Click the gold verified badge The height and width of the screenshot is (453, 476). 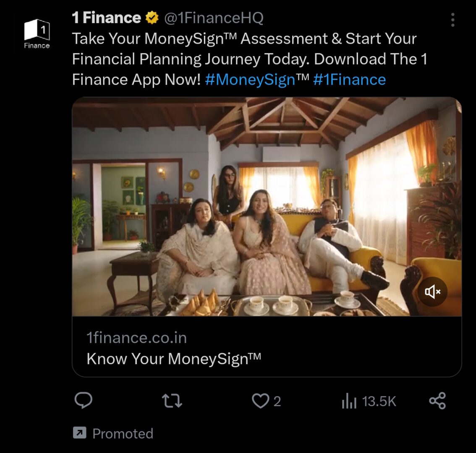[x=152, y=18]
